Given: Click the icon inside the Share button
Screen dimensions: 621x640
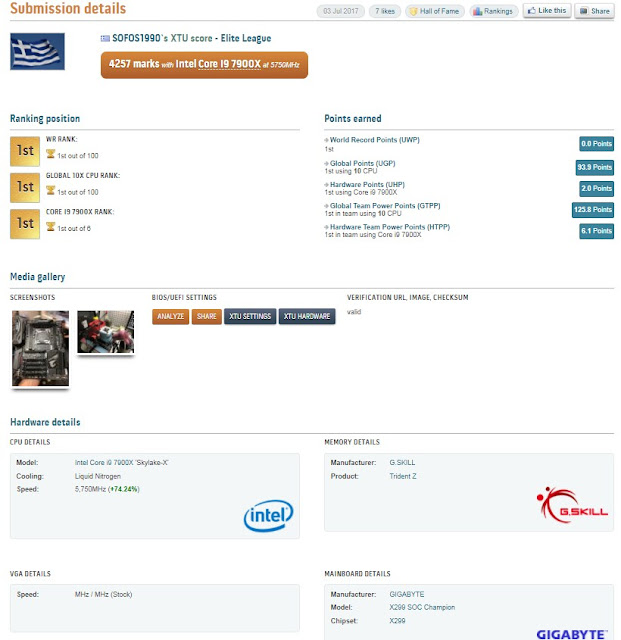Looking at the screenshot, I should [584, 11].
